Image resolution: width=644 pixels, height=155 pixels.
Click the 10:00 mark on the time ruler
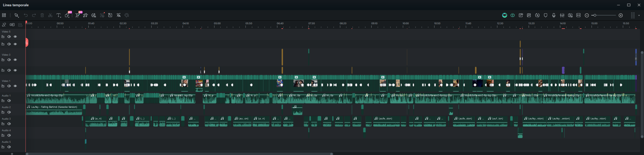[x=406, y=23]
